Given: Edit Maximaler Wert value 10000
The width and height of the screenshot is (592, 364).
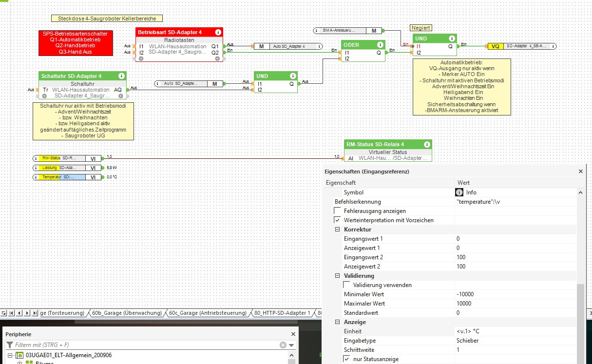Looking at the screenshot, I should (x=516, y=304).
